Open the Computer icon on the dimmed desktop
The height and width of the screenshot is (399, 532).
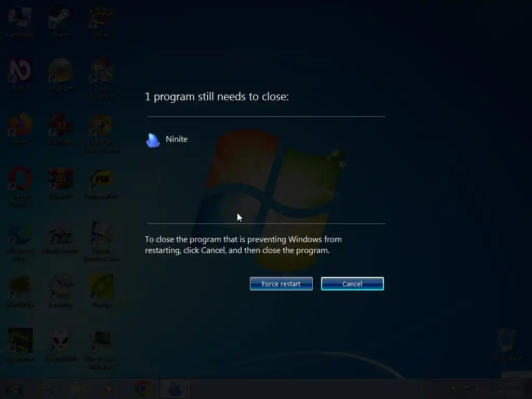click(20, 22)
